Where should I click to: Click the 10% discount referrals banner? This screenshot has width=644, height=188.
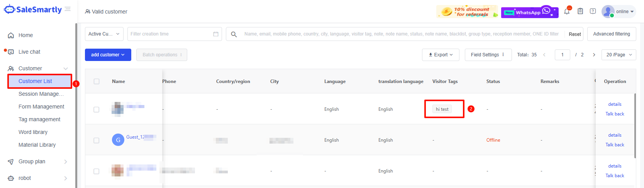tap(467, 12)
